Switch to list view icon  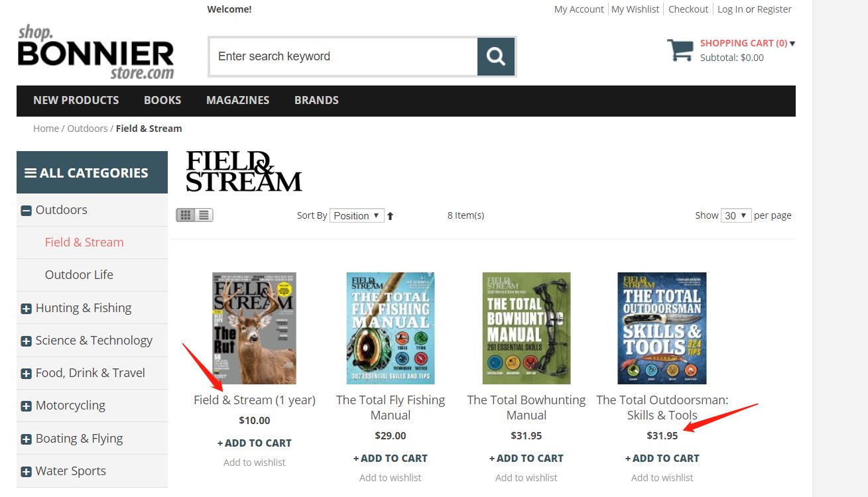(204, 215)
